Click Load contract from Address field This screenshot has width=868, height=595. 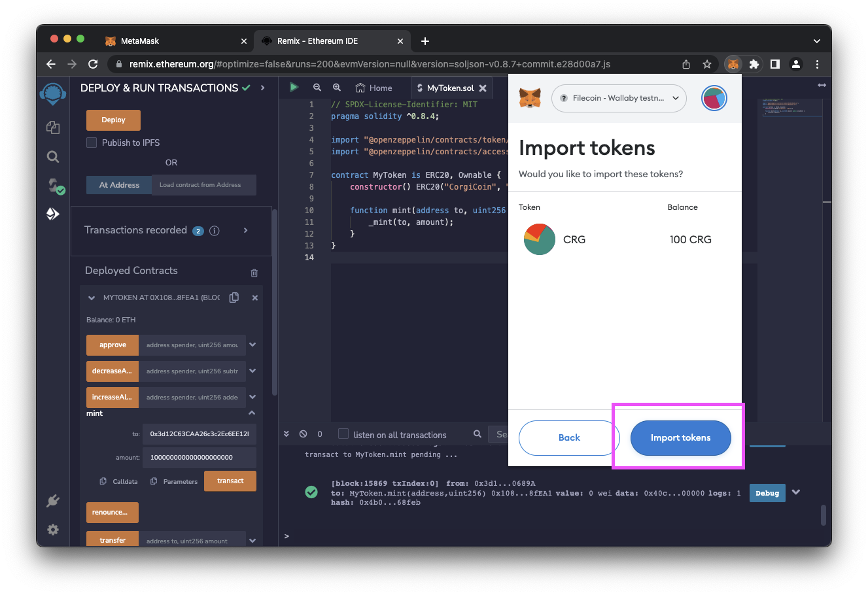click(204, 185)
